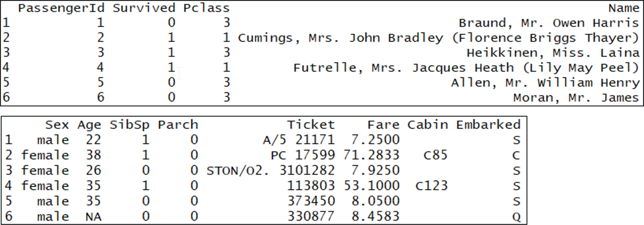Click the Fare column header

[383, 125]
